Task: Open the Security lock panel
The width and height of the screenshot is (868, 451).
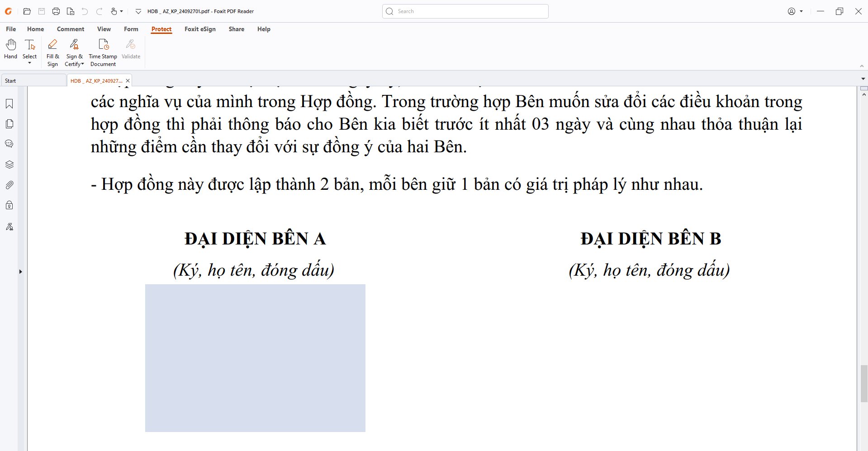Action: pos(9,205)
